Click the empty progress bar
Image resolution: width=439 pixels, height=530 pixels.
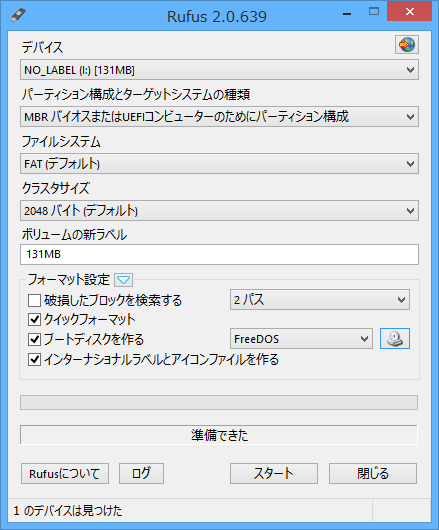pos(219,403)
